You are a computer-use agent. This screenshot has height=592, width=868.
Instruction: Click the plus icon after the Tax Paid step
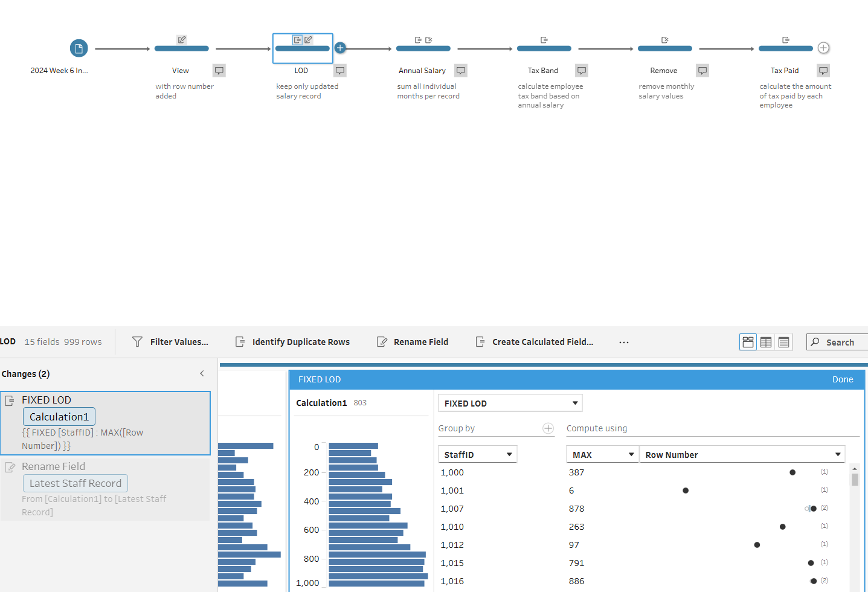coord(823,48)
